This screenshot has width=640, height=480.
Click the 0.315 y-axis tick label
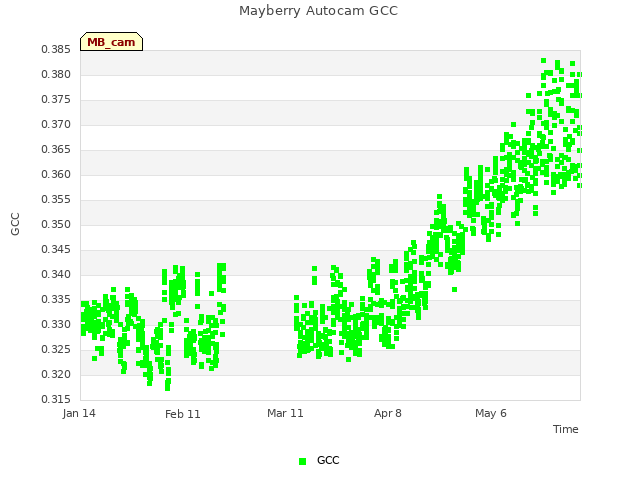[56, 399]
